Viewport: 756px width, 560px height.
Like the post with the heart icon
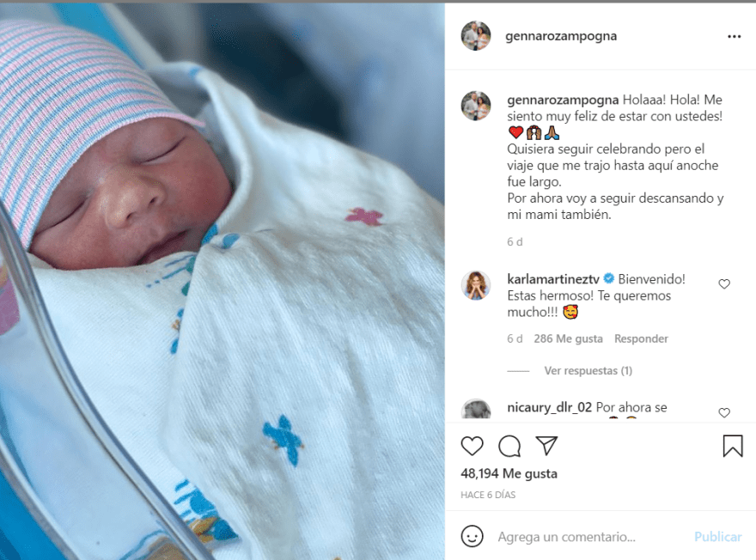point(472,446)
